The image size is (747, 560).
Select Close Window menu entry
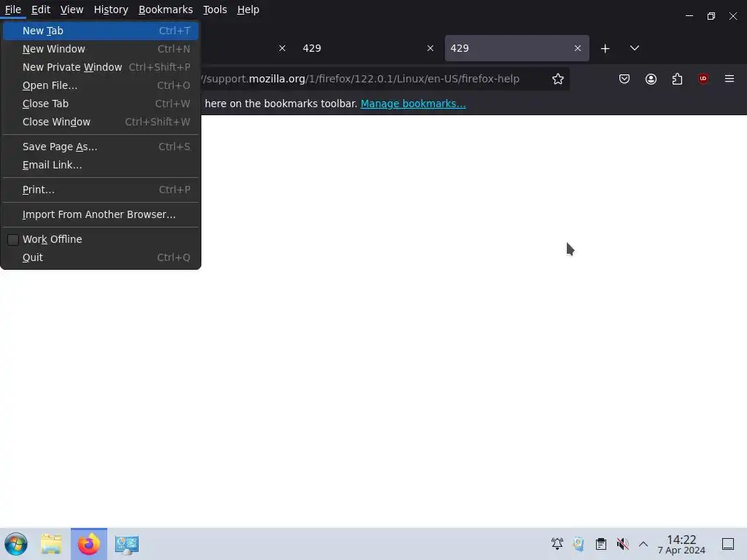click(x=101, y=122)
